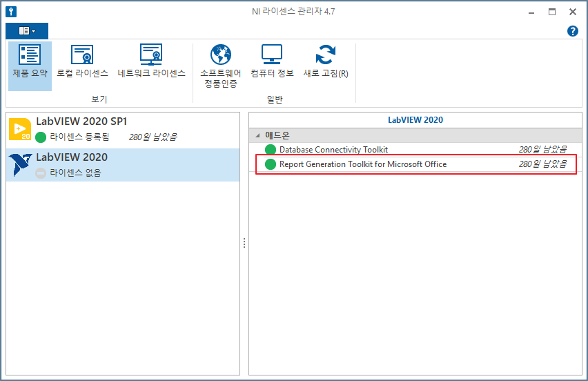Screen dimensions: 588x381
Task: Click 280일 남았음 under LabVIEW 2020 SP1
Action: tap(153, 137)
